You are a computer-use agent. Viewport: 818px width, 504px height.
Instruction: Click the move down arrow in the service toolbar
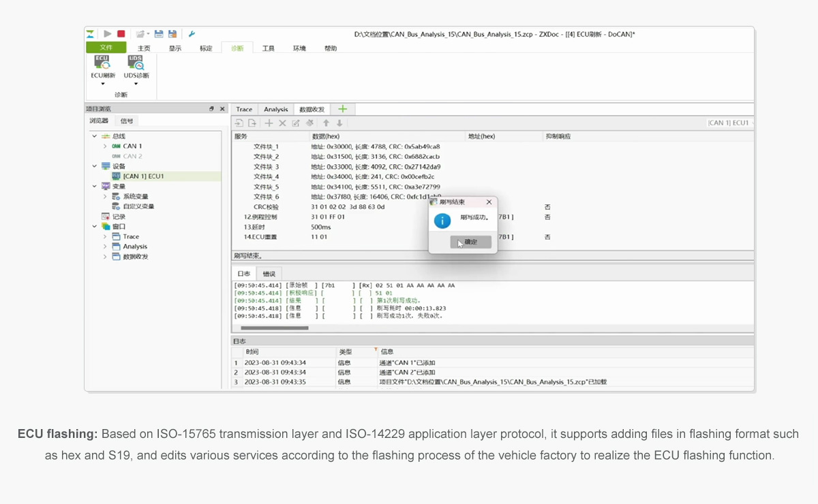pos(339,123)
